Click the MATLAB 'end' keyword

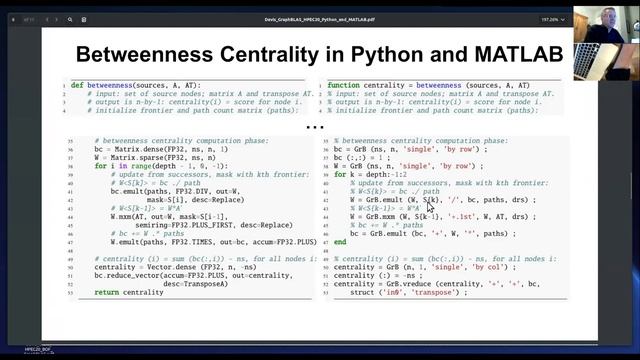340,242
